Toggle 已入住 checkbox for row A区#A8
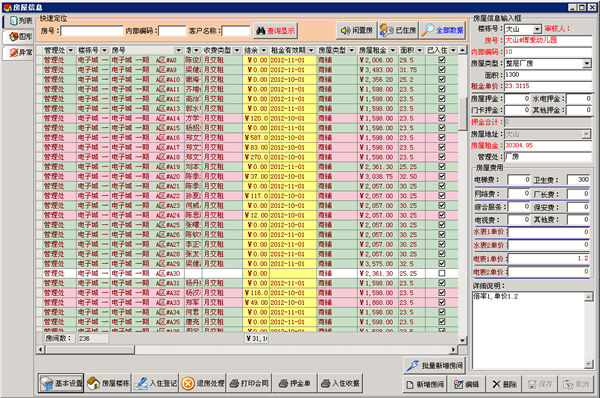The height and width of the screenshot is (398, 600). (442, 60)
